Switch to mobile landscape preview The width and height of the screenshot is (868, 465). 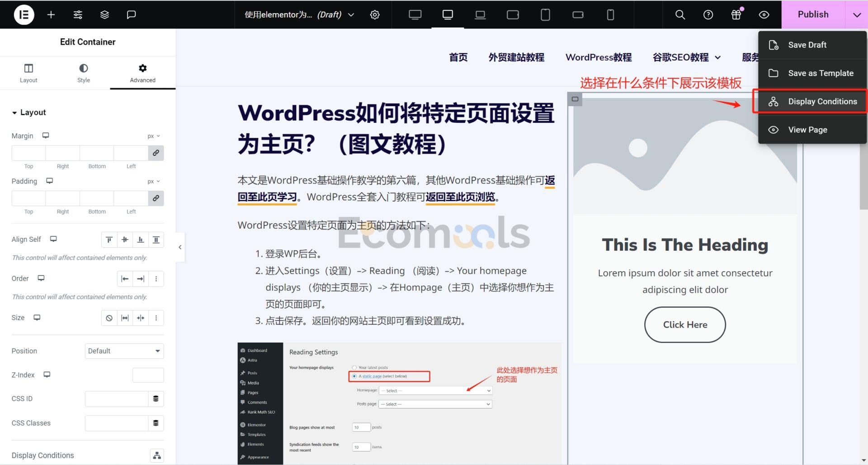click(x=578, y=14)
